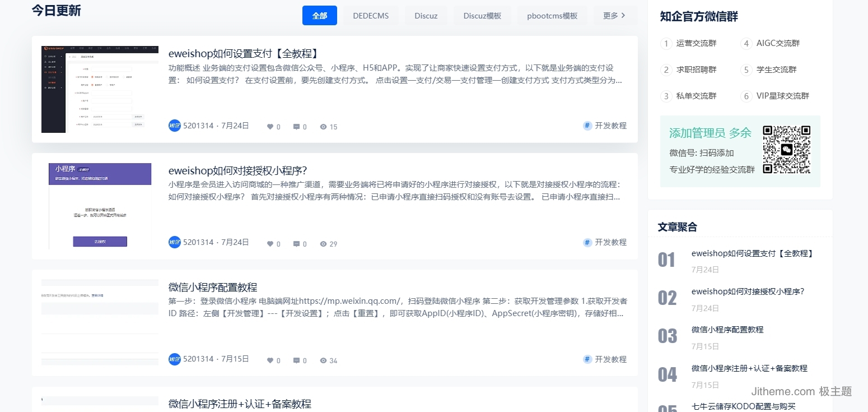Click hash icon beside 开发教程 on 微信小程序配置教程 card
Screen dimensions: 868x412
587,359
